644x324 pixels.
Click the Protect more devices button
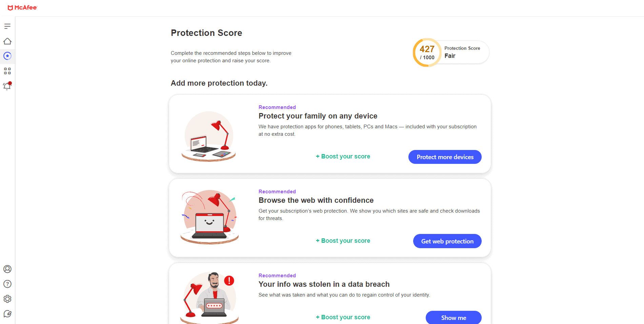445,157
